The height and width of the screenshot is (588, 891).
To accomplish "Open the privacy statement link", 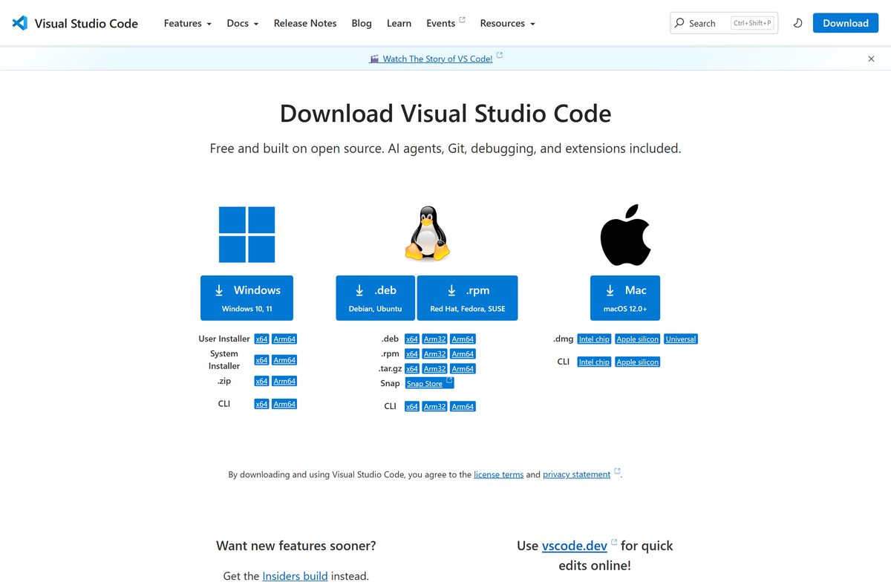I will click(576, 474).
